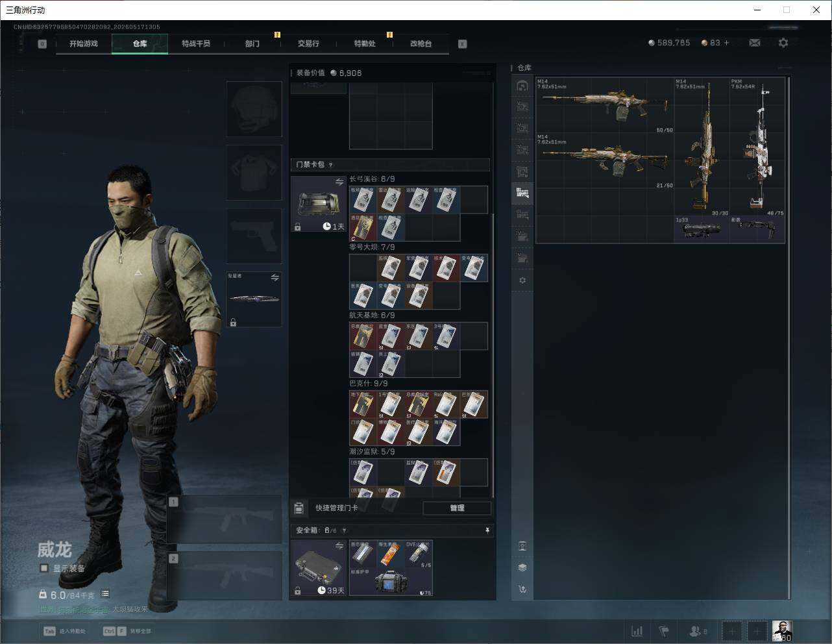Click the empty body armor slot
This screenshot has height=644, width=832.
click(254, 172)
